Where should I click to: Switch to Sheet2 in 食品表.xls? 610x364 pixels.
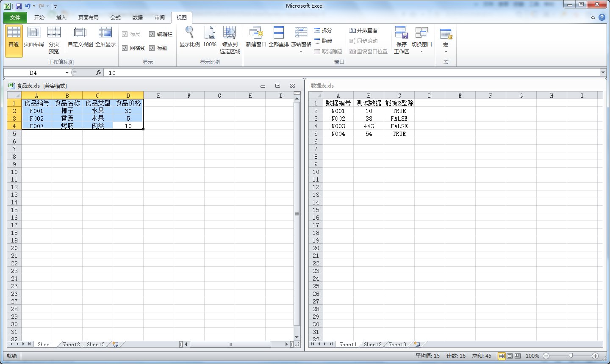(x=71, y=345)
